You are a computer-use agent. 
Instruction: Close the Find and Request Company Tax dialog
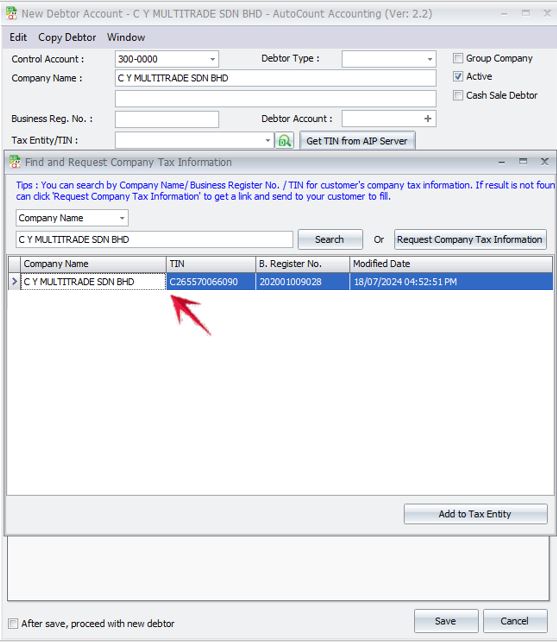click(544, 161)
